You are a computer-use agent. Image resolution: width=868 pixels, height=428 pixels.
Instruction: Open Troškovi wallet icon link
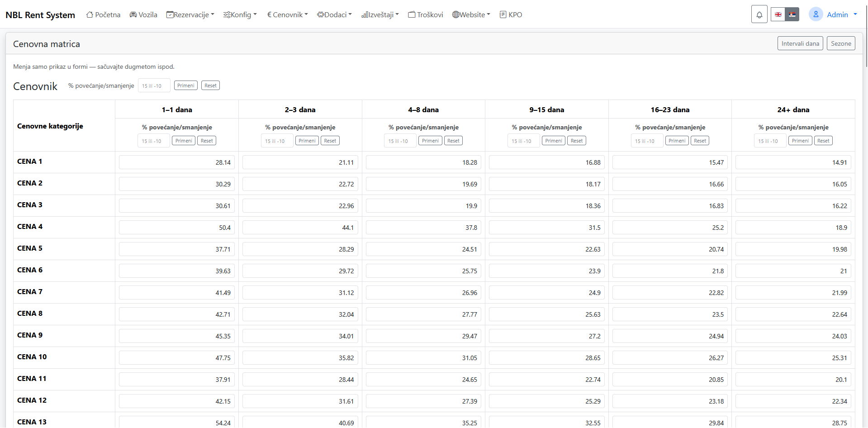coord(412,14)
